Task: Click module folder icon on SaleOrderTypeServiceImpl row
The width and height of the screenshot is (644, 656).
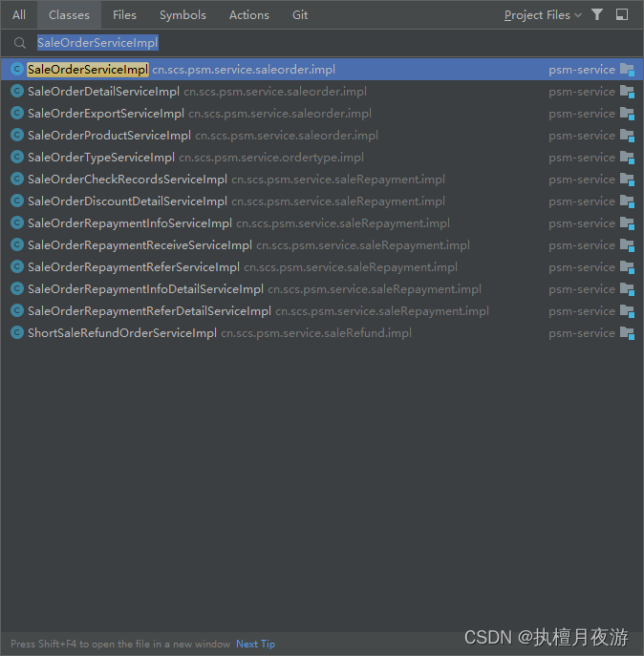Action: [x=627, y=158]
